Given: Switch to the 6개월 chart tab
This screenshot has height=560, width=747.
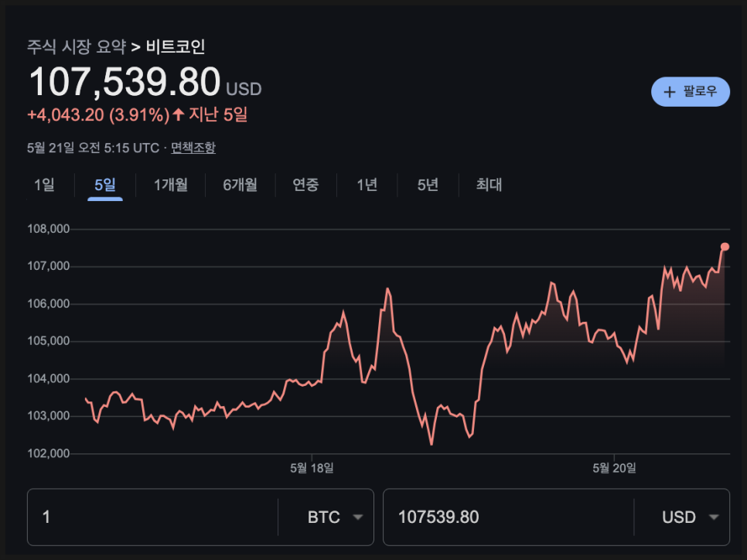Looking at the screenshot, I should coord(240,185).
